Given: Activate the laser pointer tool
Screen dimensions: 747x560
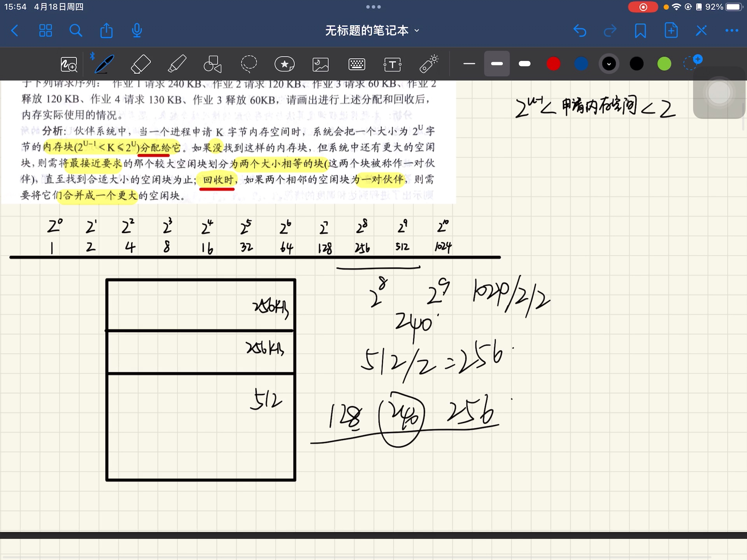Looking at the screenshot, I should click(429, 63).
